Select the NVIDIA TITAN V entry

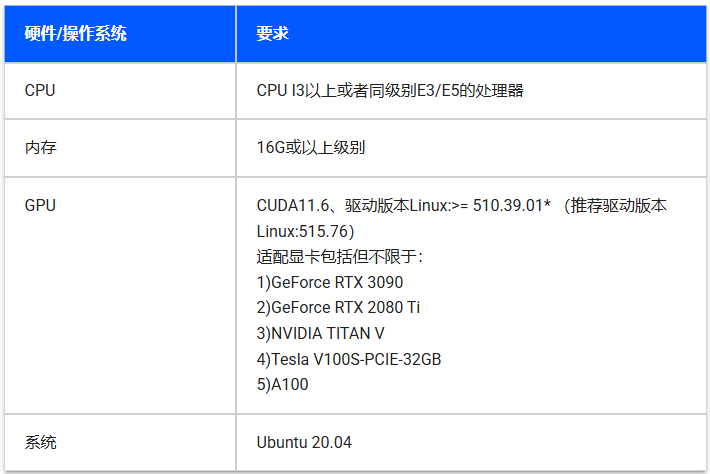click(320, 332)
